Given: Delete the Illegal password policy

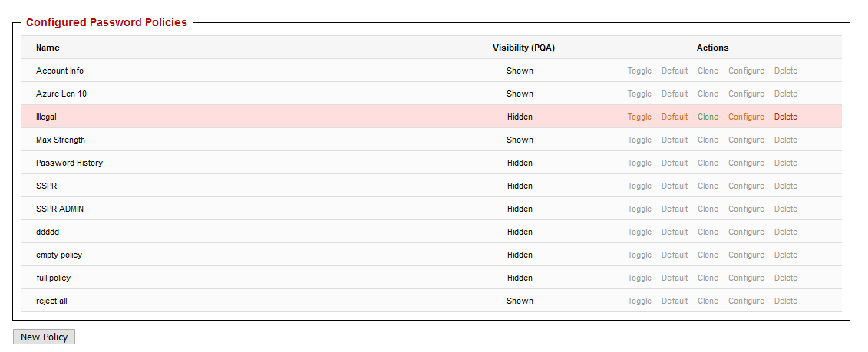Looking at the screenshot, I should coord(785,117).
